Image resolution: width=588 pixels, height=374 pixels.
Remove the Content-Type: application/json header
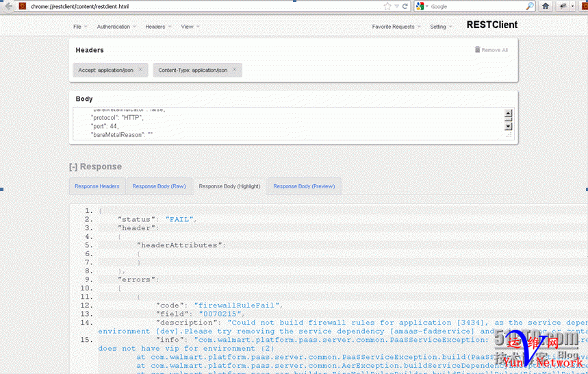click(234, 69)
